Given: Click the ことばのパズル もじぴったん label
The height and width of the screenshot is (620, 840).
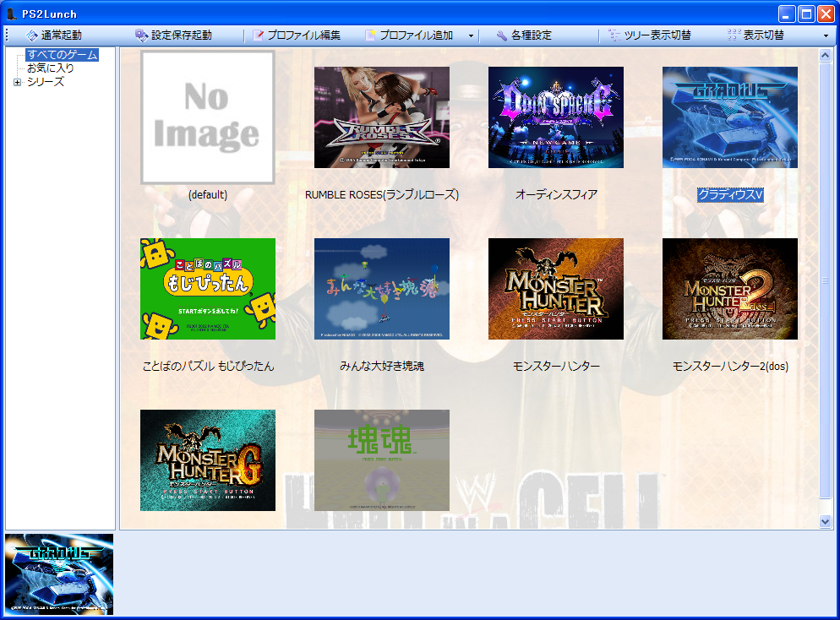Looking at the screenshot, I should pyautogui.click(x=208, y=367).
